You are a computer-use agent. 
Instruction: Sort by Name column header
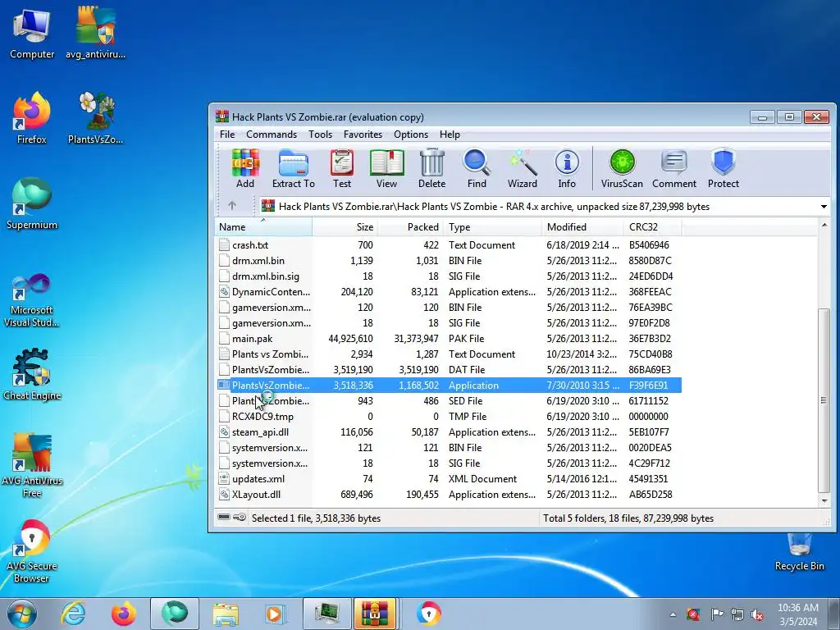(x=263, y=226)
